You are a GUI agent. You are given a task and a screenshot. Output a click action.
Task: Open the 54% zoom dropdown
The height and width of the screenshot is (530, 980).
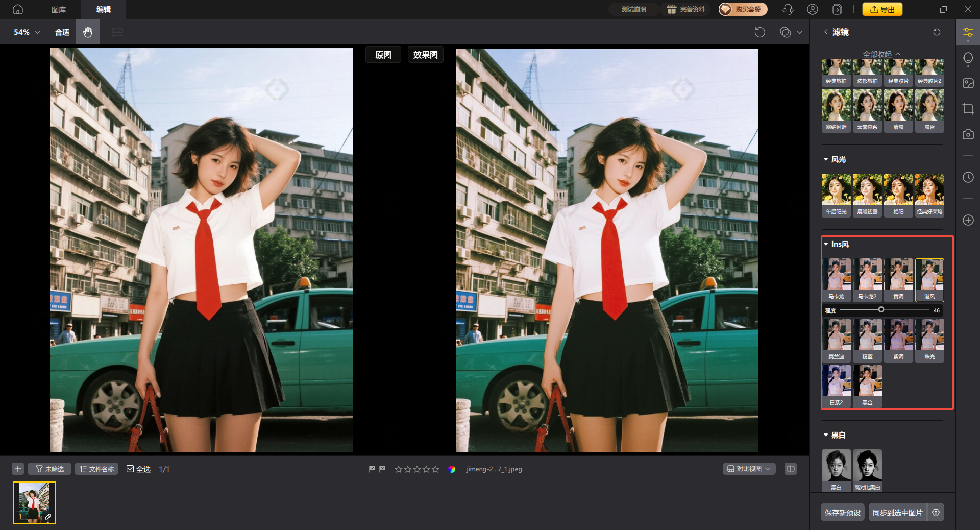click(27, 32)
